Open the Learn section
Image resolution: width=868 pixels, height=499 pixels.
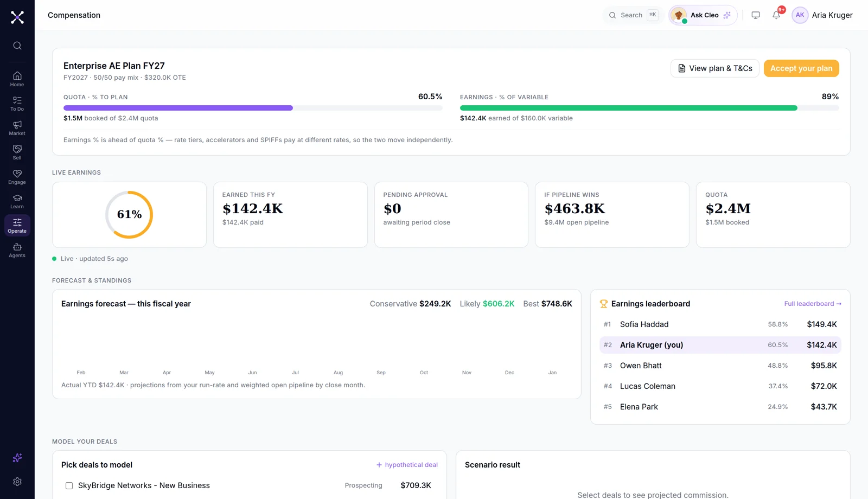click(17, 201)
